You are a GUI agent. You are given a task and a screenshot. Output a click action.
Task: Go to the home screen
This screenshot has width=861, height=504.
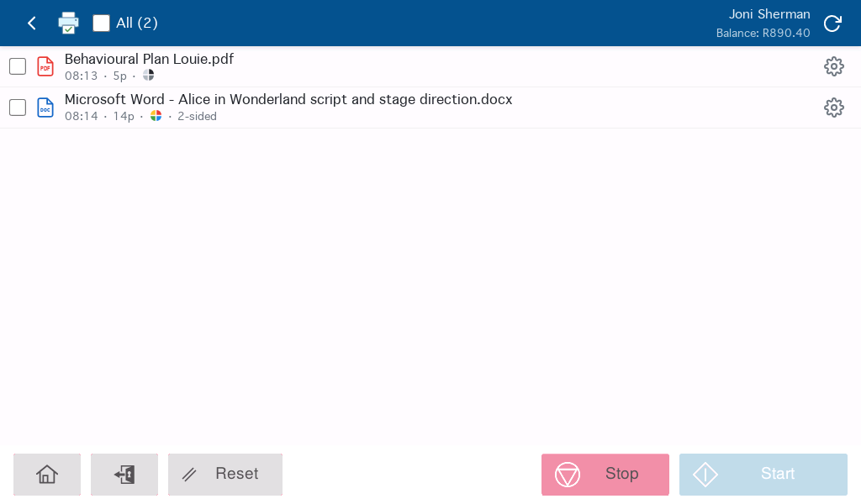(47, 475)
